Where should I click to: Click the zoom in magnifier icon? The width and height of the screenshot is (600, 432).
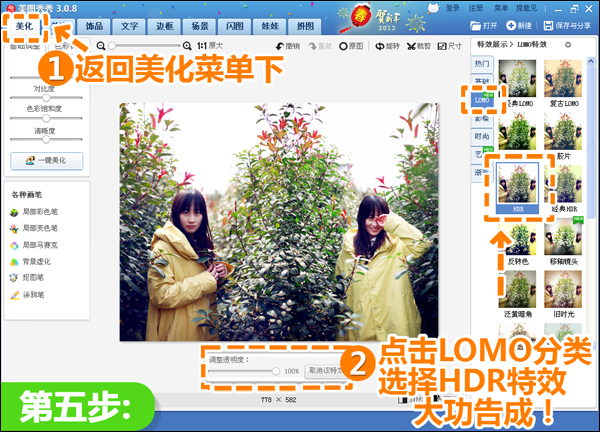187,46
